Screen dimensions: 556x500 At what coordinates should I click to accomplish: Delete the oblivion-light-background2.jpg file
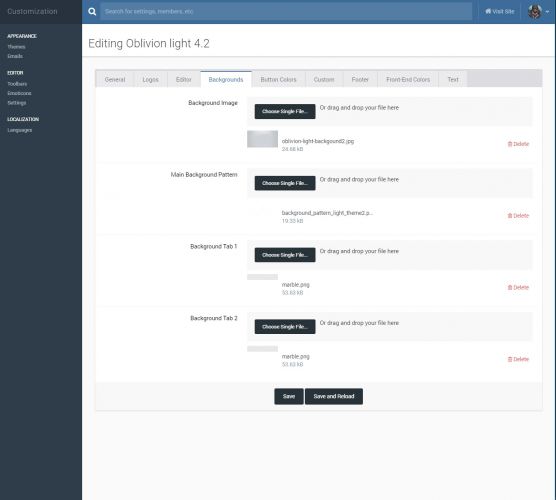[518, 144]
